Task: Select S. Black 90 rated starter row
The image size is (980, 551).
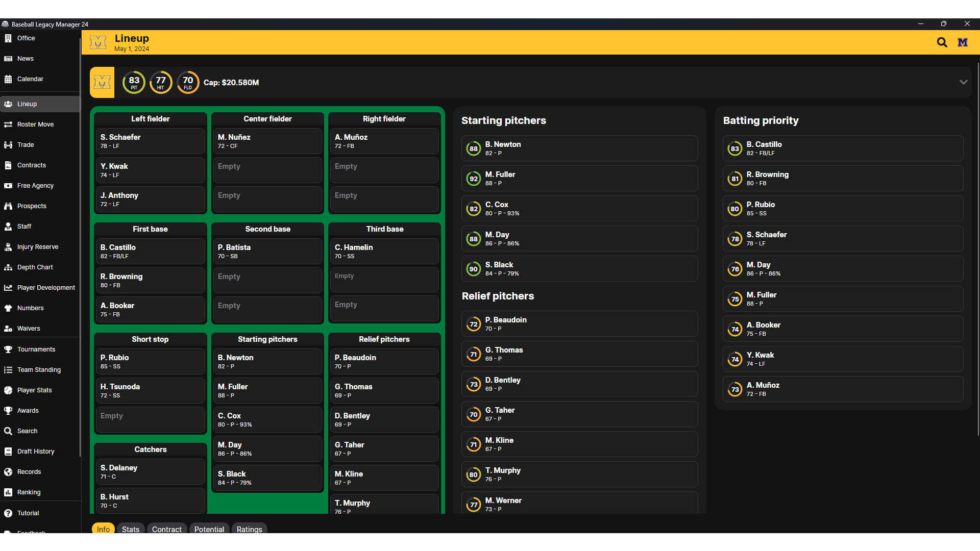Action: tap(580, 269)
